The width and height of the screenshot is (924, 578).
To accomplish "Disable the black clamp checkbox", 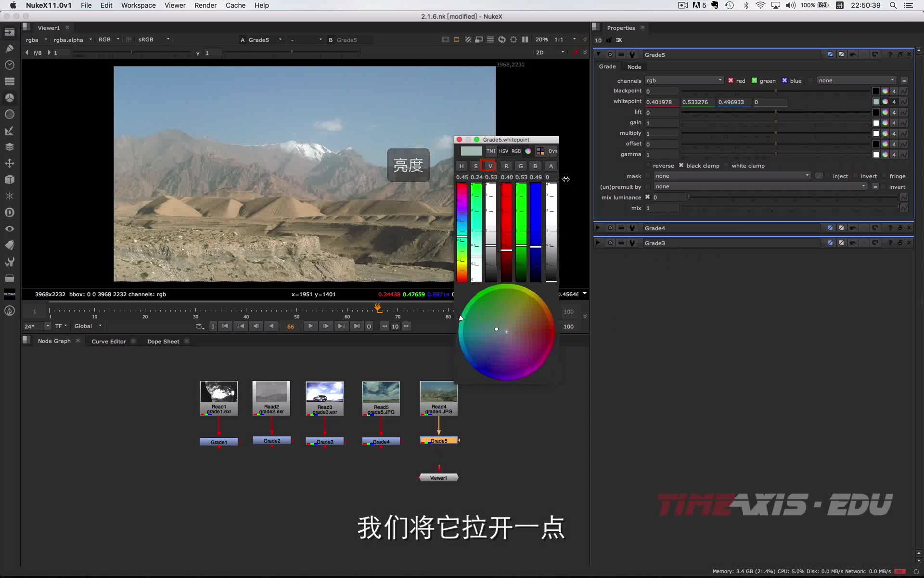I will 681,165.
